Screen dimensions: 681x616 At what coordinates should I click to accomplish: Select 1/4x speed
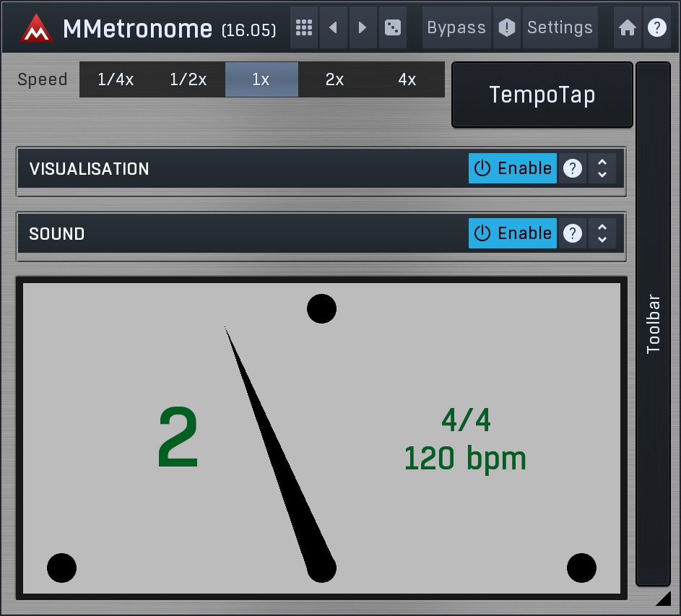pyautogui.click(x=116, y=79)
